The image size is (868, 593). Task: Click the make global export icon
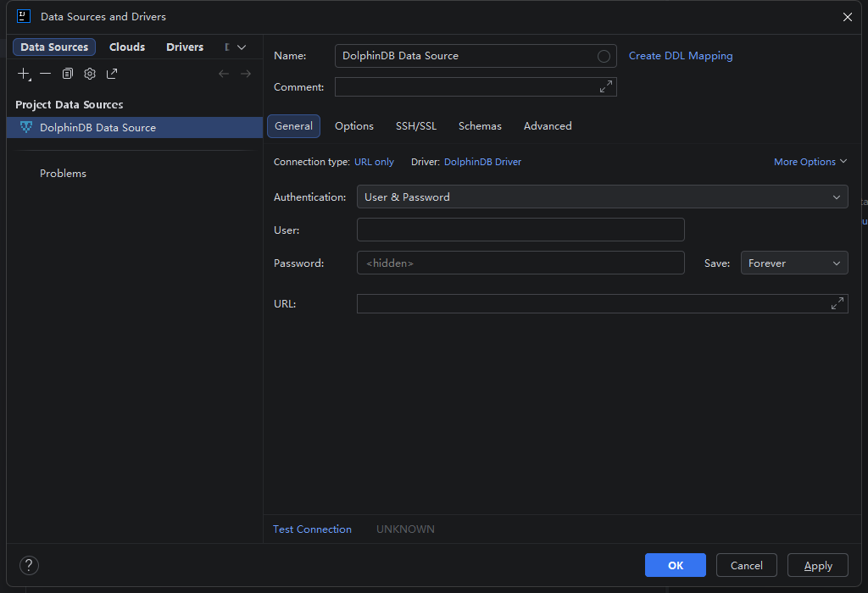coord(112,74)
